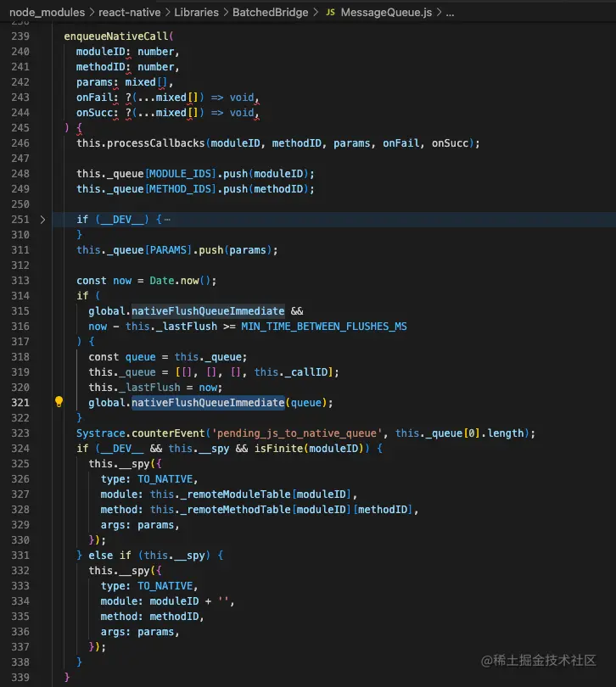Click 'pending_js_to_native_queue' string
This screenshot has height=687, width=616.
297,433
